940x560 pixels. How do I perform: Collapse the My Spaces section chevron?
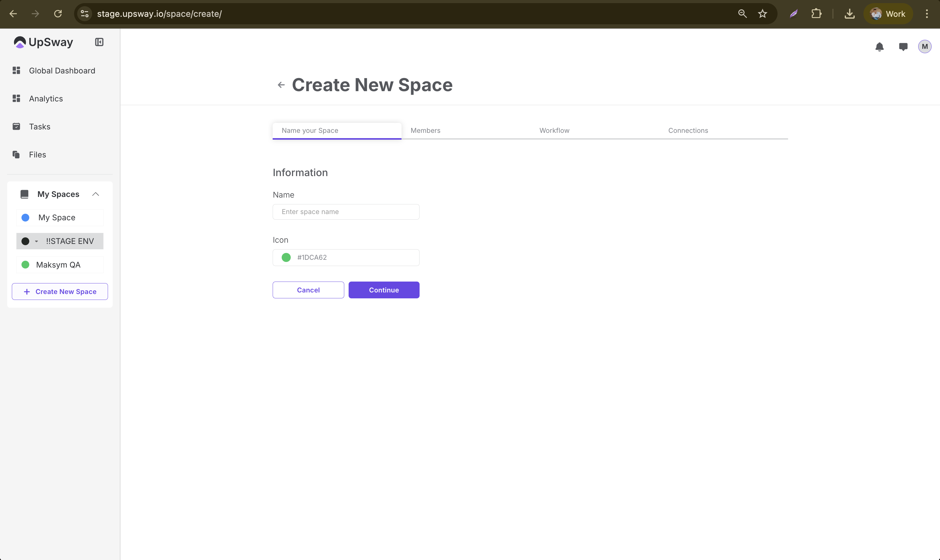tap(96, 194)
